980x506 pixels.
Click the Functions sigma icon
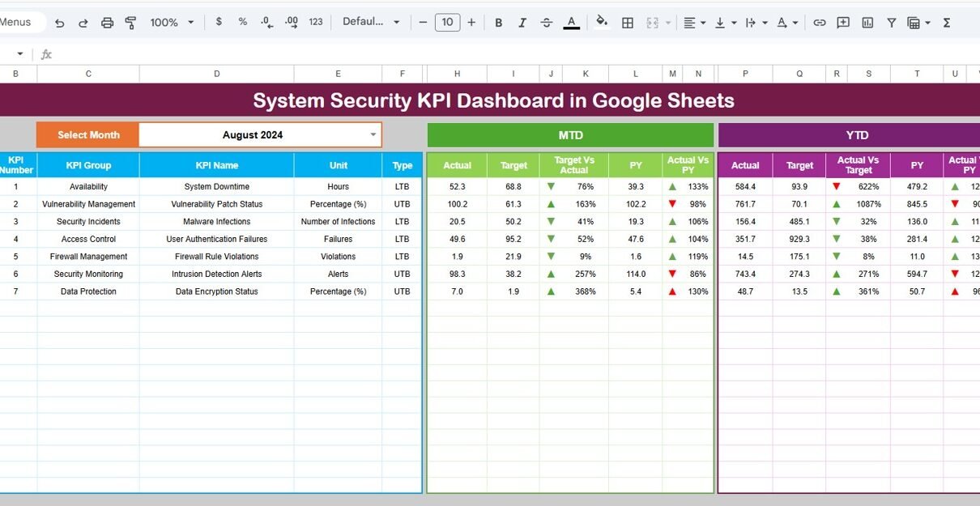(947, 23)
